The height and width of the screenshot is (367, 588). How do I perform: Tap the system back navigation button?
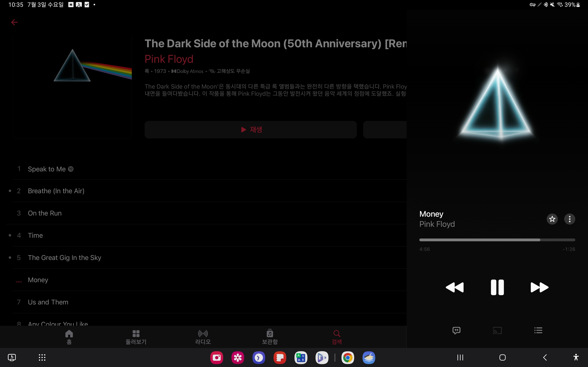[x=545, y=357]
